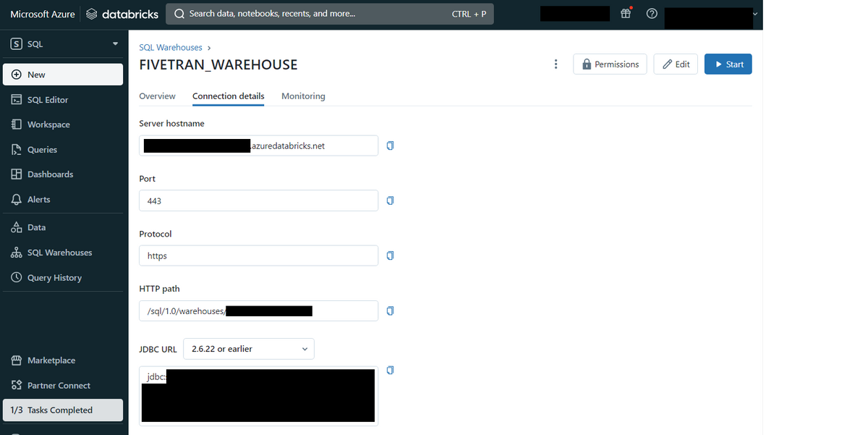Click the gift box What's New icon

pyautogui.click(x=626, y=14)
